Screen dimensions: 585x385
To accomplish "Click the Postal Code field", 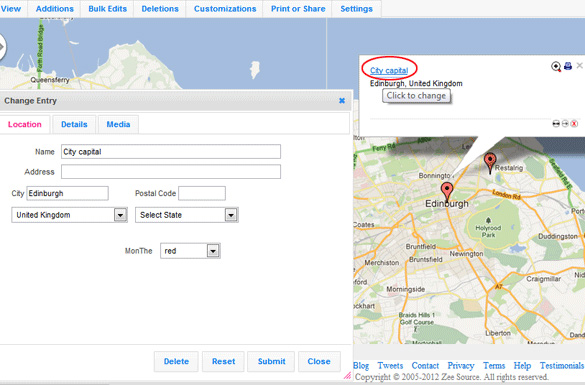I will click(202, 193).
